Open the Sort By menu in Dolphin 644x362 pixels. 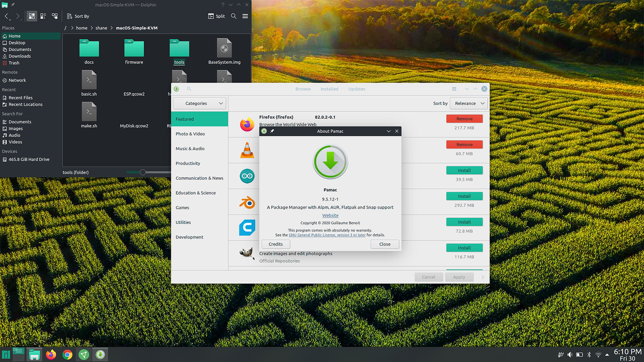coord(77,16)
